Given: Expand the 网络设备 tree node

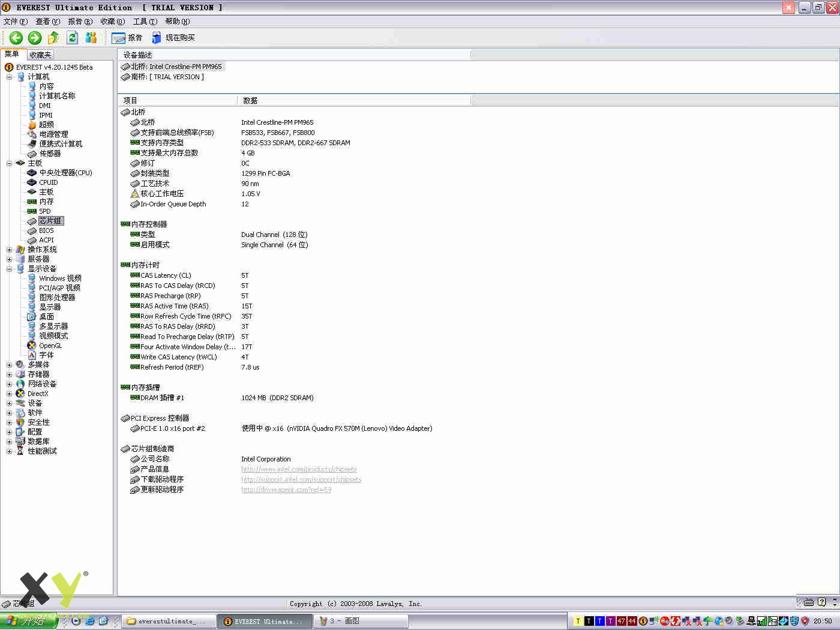Looking at the screenshot, I should pyautogui.click(x=9, y=384).
